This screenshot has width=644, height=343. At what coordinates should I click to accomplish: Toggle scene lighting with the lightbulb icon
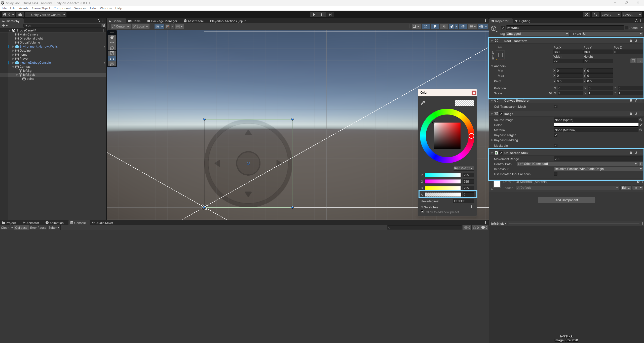point(435,26)
